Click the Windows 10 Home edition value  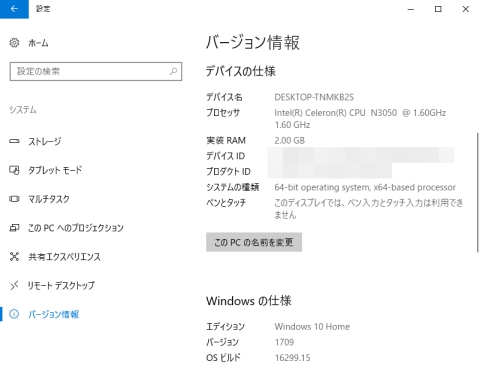click(312, 326)
